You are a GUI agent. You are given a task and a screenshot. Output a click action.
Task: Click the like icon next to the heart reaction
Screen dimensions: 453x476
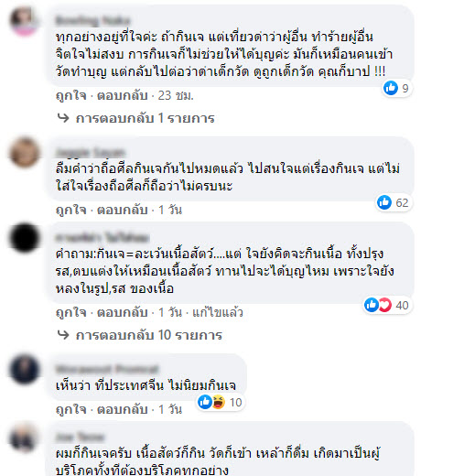[372, 305]
